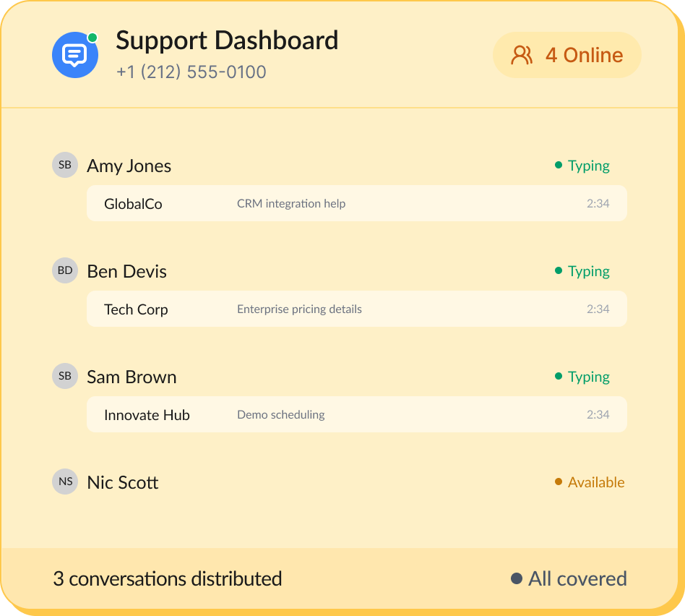Click Sam Brown's SB avatar

[x=65, y=376]
